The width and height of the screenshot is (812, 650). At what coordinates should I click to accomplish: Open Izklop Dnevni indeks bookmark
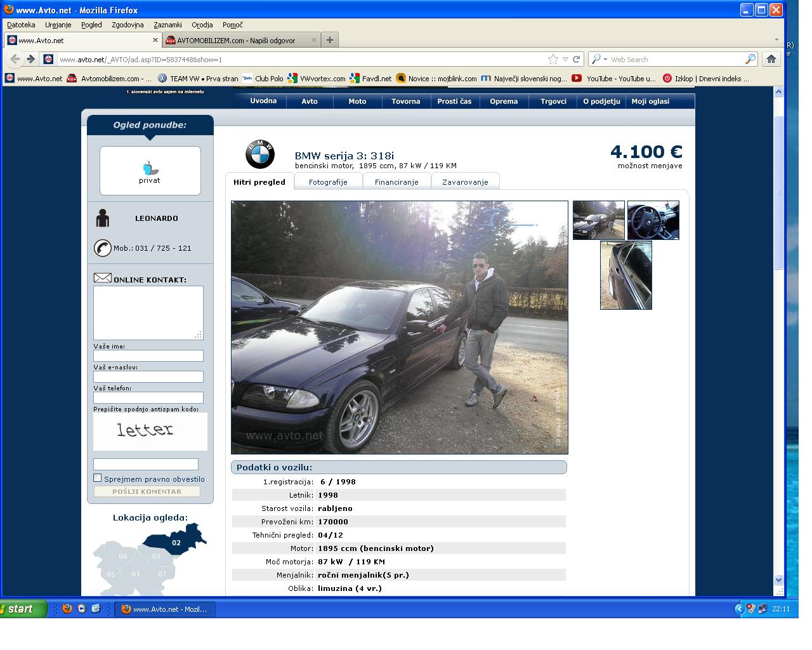click(705, 79)
